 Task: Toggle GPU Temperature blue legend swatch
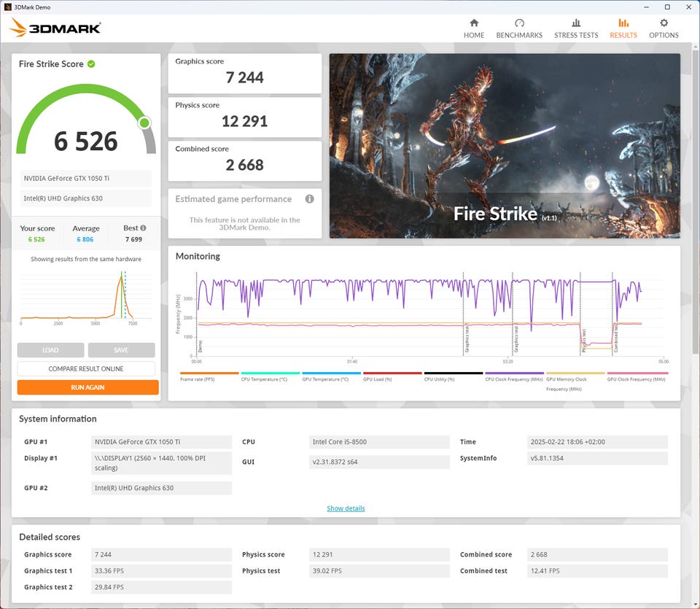[331, 373]
